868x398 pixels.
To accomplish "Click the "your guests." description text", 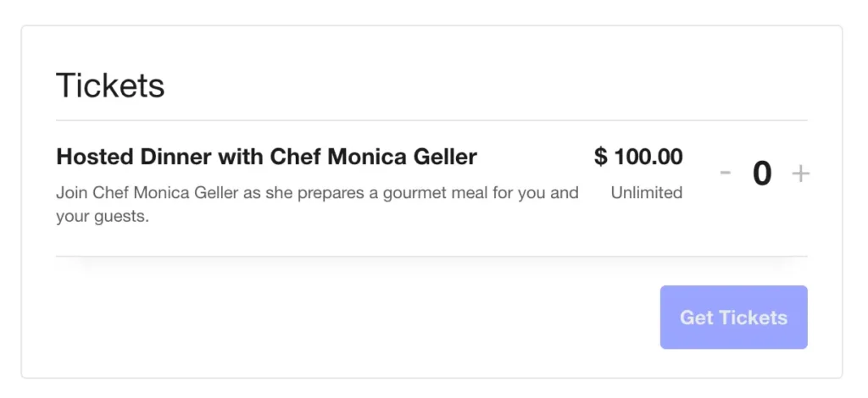I will click(102, 217).
